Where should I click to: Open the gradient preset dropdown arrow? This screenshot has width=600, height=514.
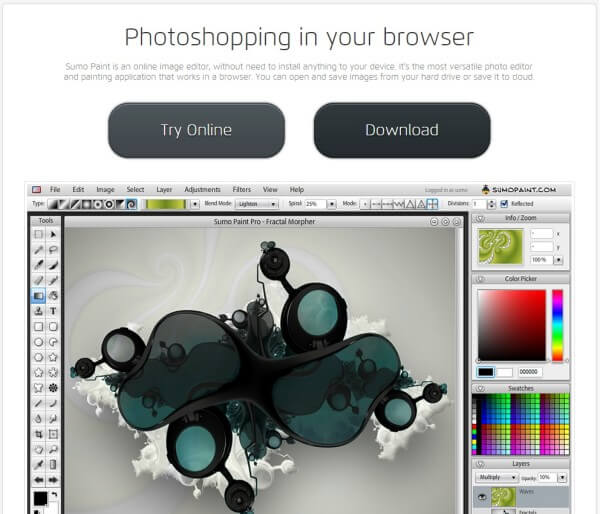(x=195, y=204)
